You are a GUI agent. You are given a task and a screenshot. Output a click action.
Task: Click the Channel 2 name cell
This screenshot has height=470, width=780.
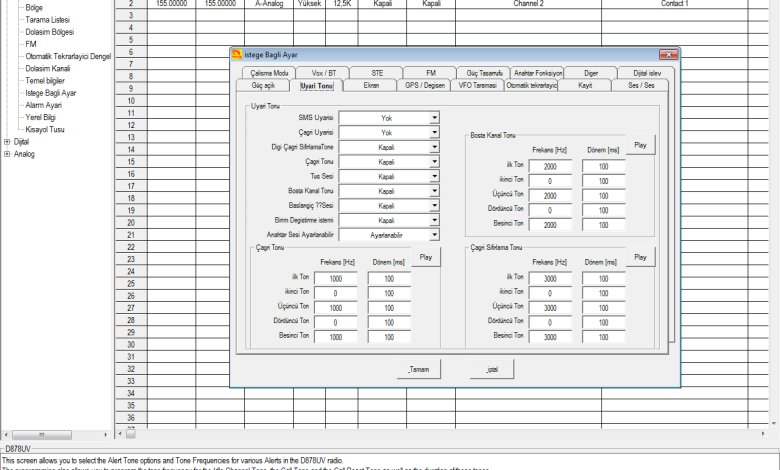tap(528, 3)
